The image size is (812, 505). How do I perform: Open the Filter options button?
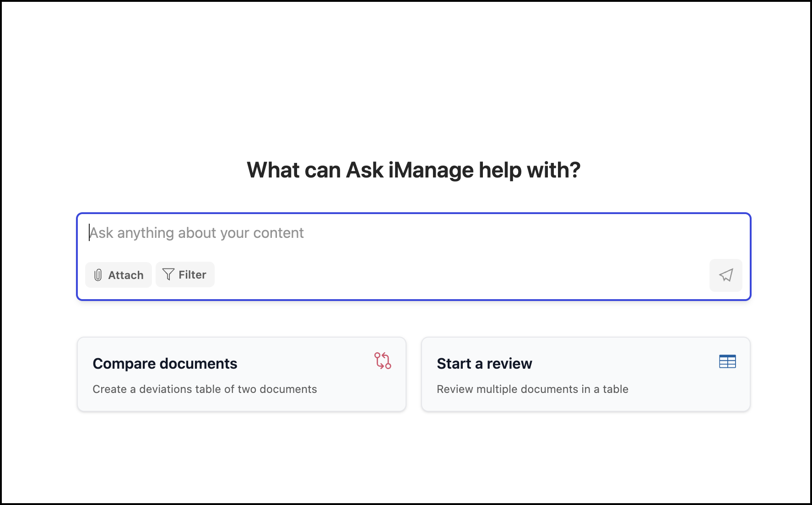coord(185,274)
